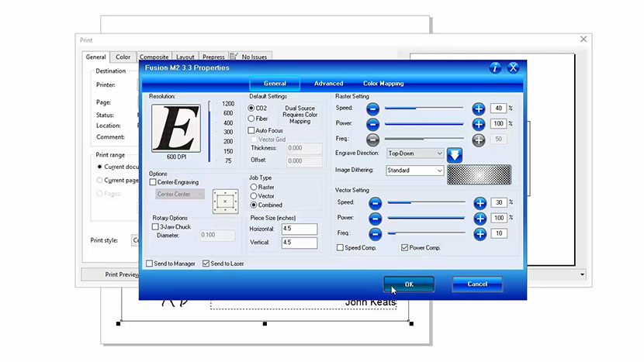Toggle the Send to Manager checkbox
Viewport: 644px width, 362px height.
tap(150, 264)
